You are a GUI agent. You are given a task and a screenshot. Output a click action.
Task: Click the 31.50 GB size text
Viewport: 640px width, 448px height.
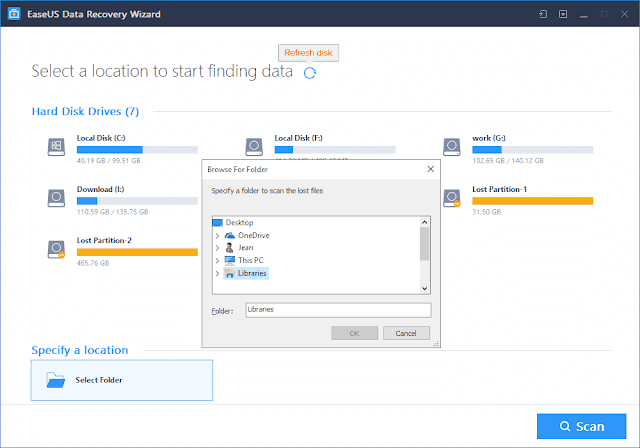tap(487, 212)
